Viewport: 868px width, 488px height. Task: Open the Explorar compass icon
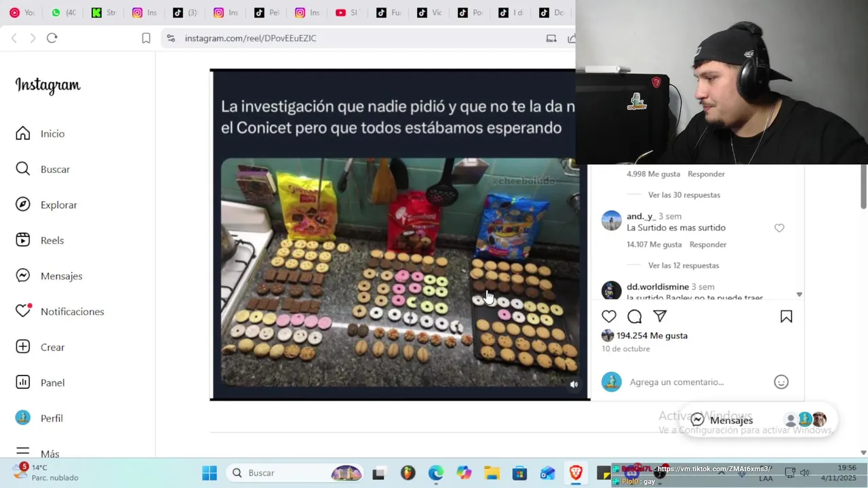click(23, 205)
